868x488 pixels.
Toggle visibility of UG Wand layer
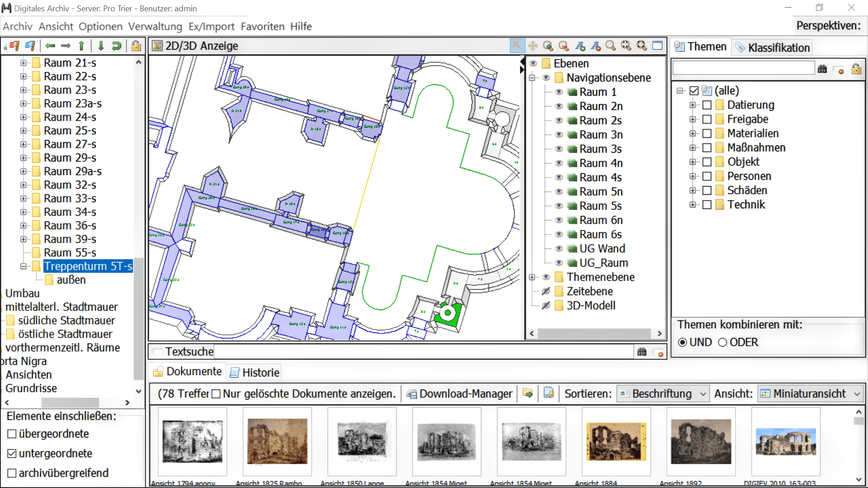[559, 249]
